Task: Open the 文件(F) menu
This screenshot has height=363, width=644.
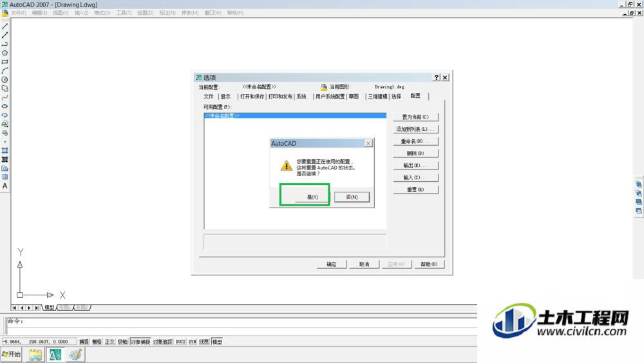Action: pos(19,13)
